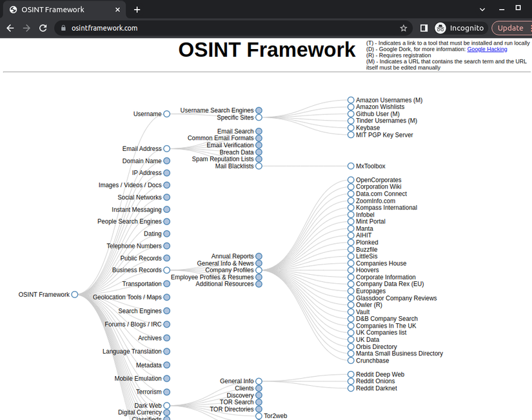Expand Geolocation Tools / Maps node

166,297
